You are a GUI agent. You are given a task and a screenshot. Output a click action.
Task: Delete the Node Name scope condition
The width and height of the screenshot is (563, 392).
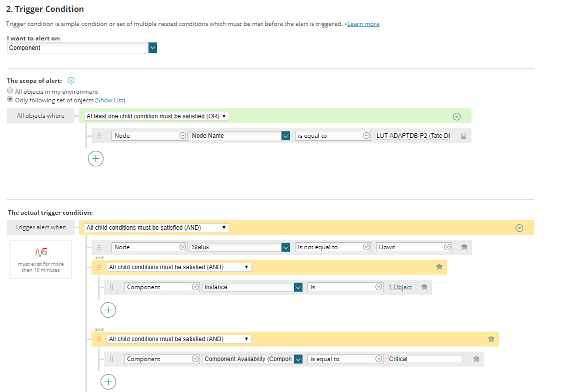point(463,136)
